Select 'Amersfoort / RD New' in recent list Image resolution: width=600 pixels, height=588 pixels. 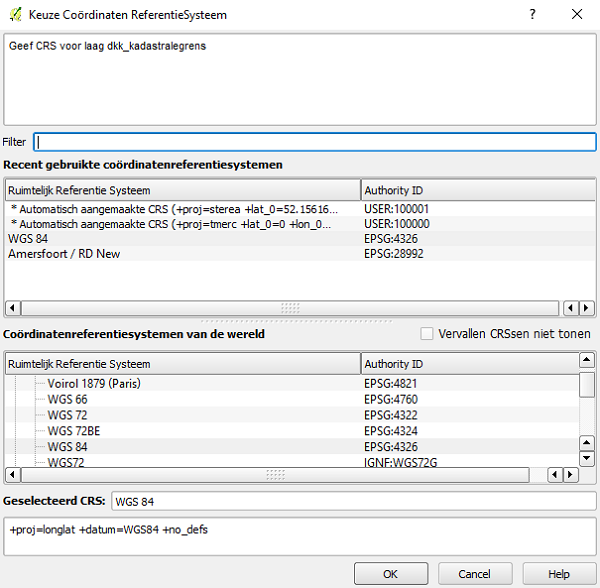coord(66,254)
